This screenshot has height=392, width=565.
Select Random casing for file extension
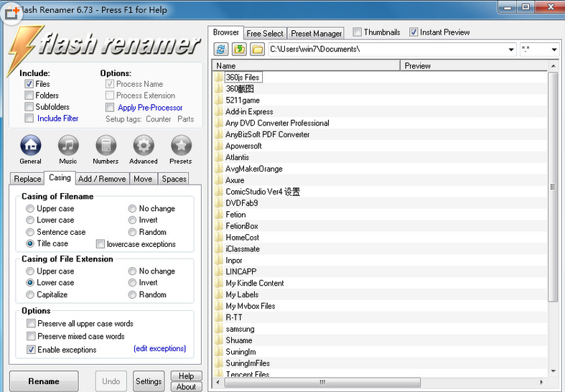point(132,295)
